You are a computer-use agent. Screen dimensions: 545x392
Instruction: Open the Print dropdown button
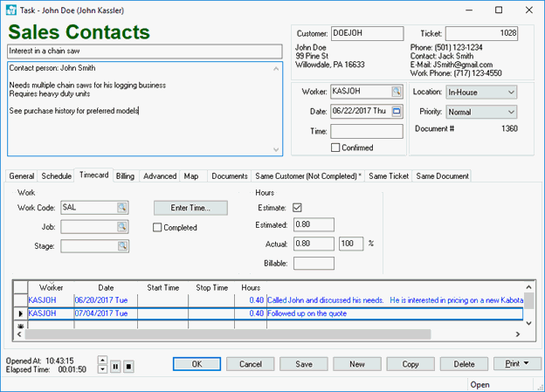(517, 363)
